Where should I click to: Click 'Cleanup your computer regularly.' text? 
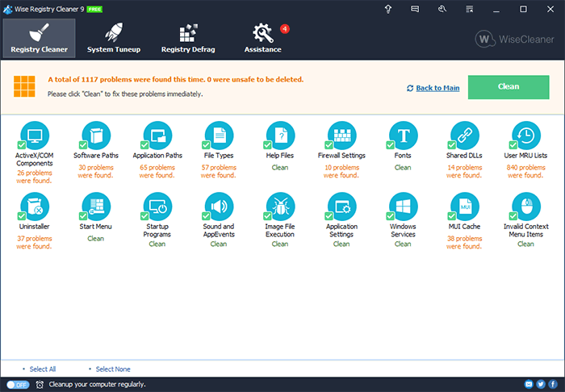tap(98, 385)
